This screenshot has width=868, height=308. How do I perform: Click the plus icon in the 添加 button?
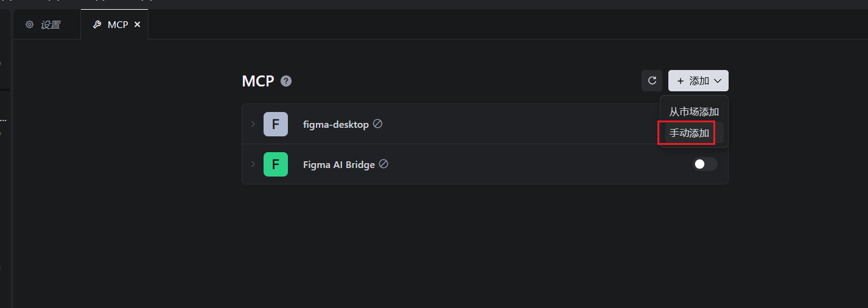(x=680, y=81)
